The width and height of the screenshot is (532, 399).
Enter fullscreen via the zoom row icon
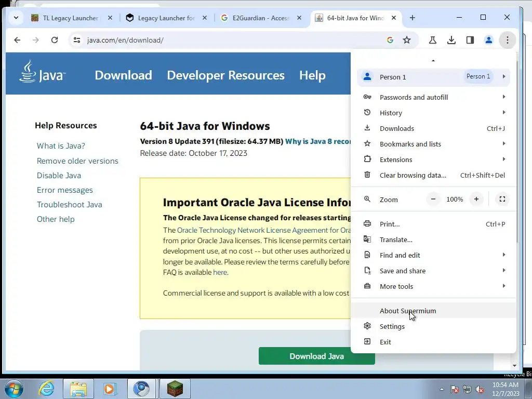pyautogui.click(x=502, y=199)
